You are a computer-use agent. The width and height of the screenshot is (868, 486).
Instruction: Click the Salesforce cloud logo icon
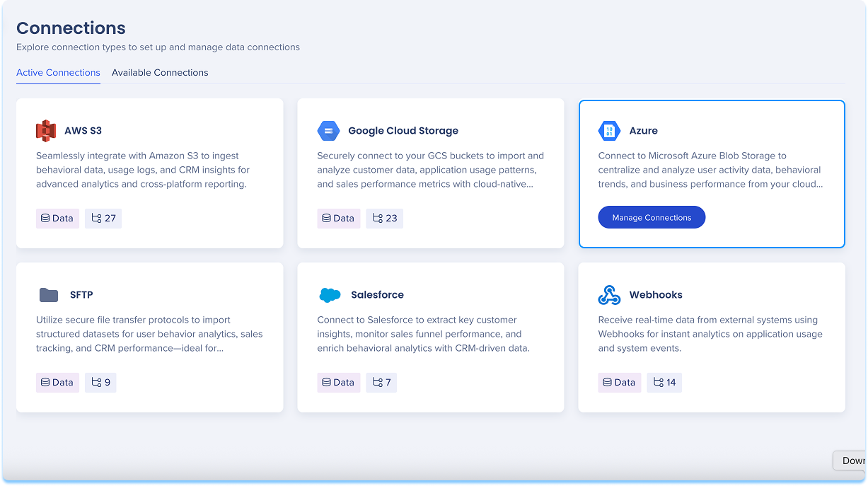330,295
